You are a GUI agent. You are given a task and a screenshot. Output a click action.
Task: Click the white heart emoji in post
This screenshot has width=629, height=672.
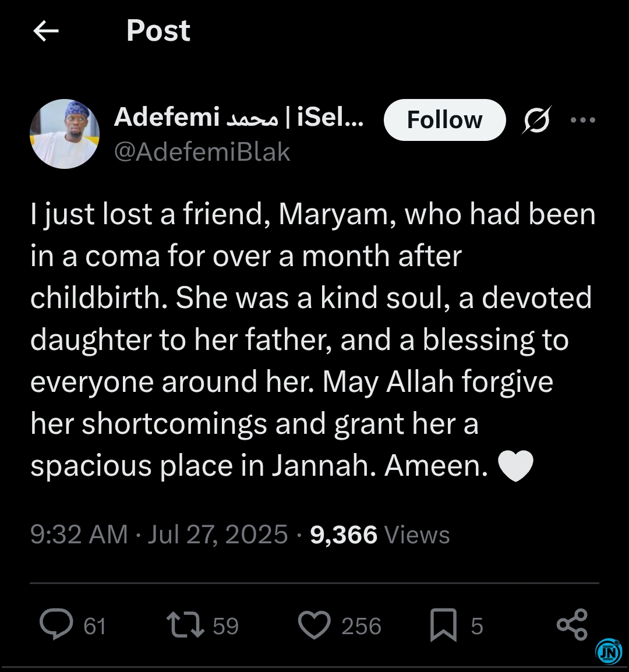point(516,466)
